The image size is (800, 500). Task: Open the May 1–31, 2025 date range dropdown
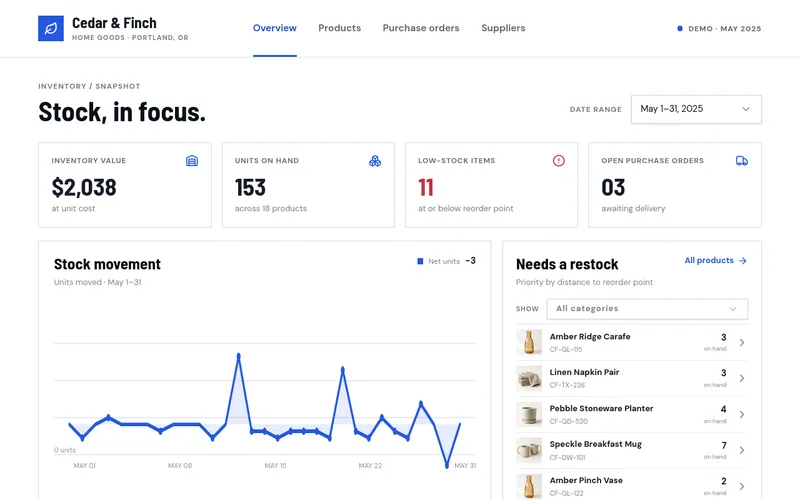(x=696, y=109)
